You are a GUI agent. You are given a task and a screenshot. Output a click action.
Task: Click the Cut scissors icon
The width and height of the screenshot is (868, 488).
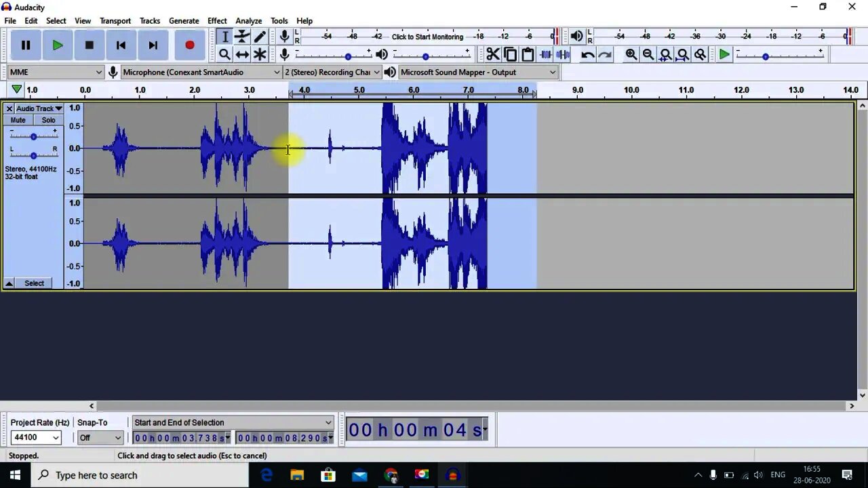tap(493, 54)
